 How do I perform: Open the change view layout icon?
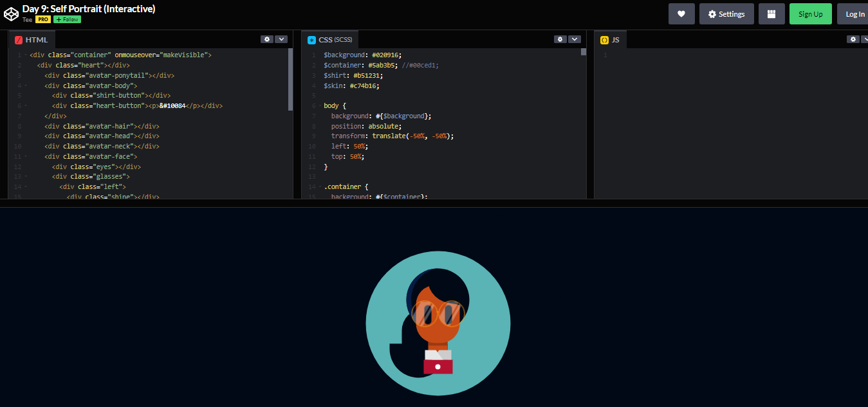click(771, 14)
